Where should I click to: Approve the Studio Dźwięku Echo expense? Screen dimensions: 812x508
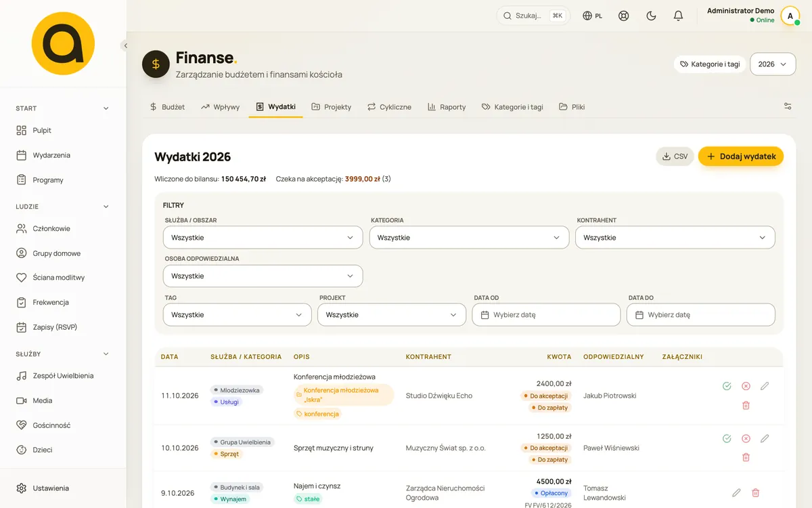(727, 386)
